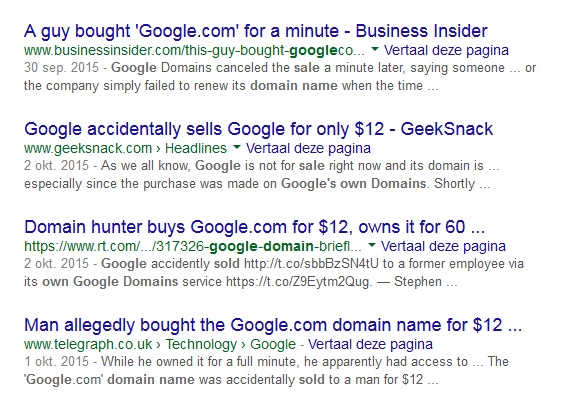The width and height of the screenshot is (567, 400).
Task: Open the GeekSnack 'Google accidentally sells Google' link
Action: click(259, 129)
